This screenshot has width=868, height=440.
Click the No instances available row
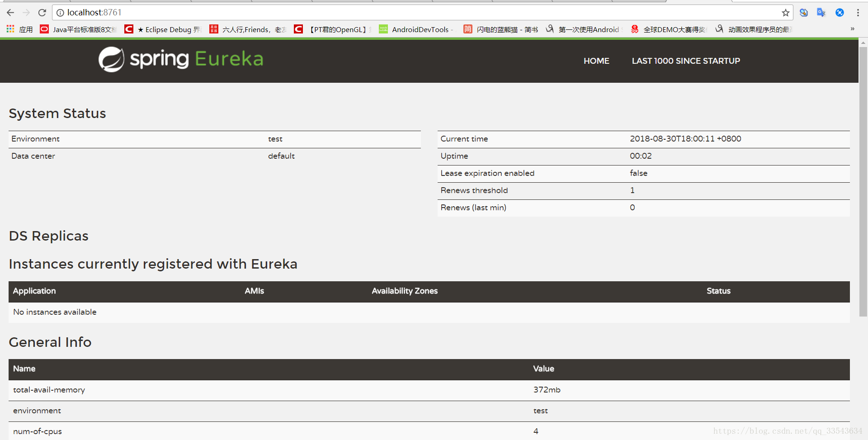429,312
